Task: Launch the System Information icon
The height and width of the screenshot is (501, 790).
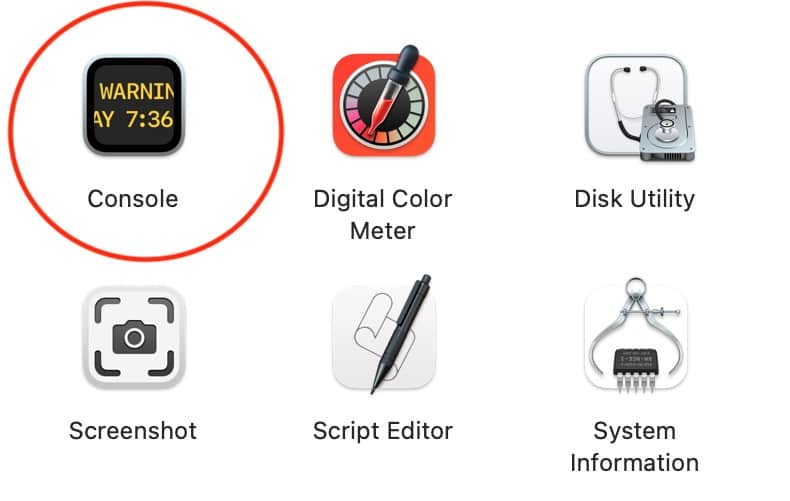Action: [x=636, y=335]
